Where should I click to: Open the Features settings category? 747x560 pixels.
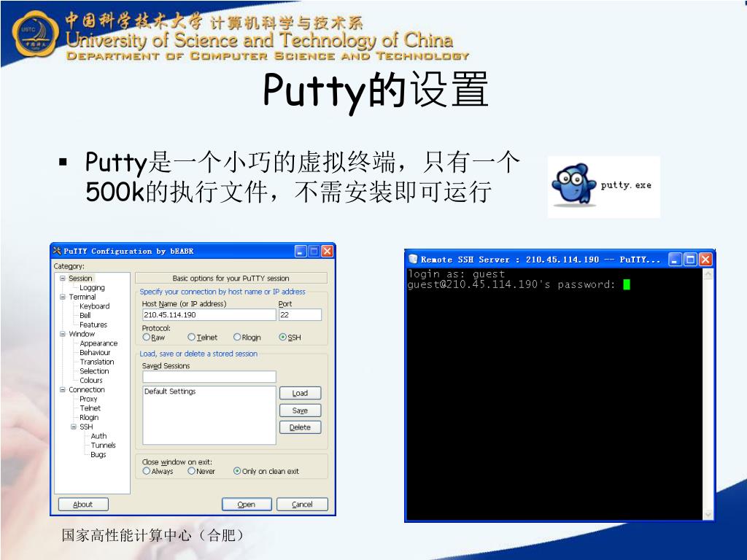[x=93, y=324]
